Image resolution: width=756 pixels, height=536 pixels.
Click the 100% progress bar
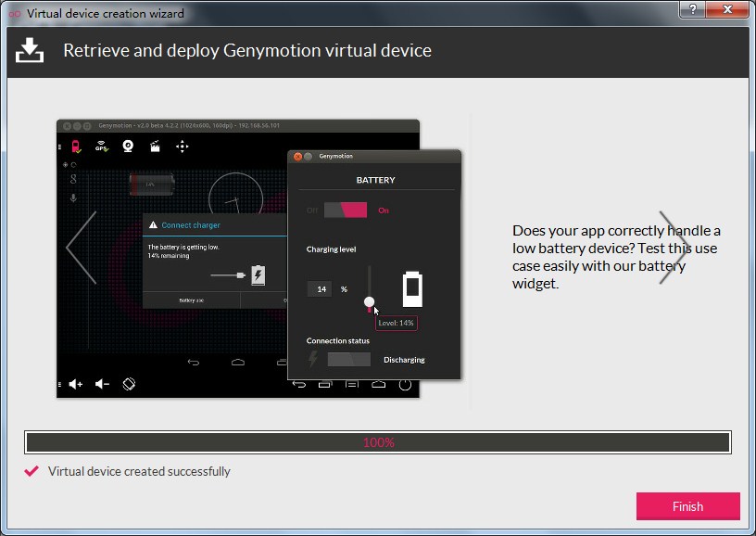(x=378, y=442)
